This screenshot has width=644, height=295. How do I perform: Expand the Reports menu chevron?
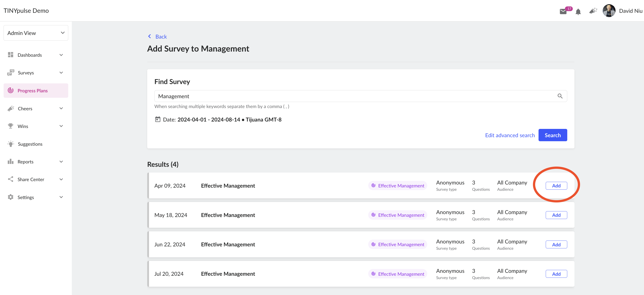[x=61, y=161]
